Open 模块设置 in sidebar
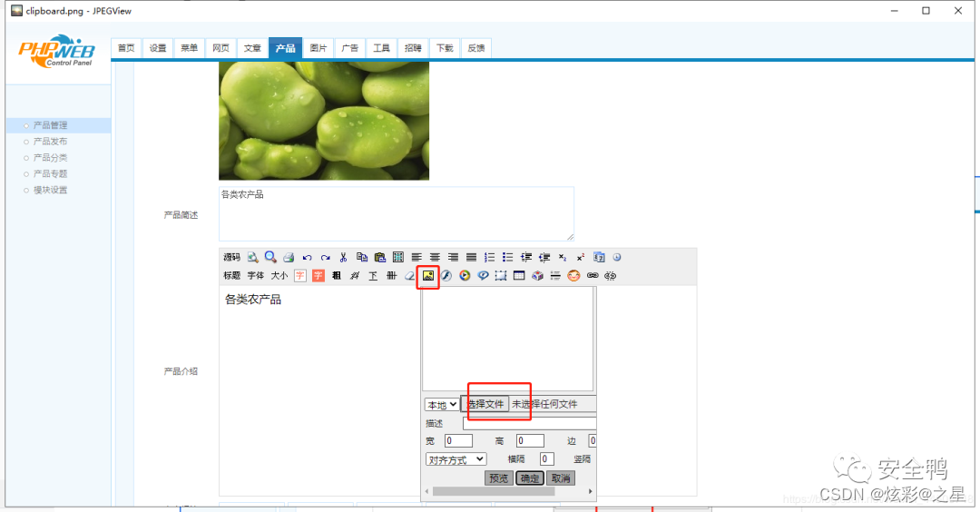 pos(50,190)
